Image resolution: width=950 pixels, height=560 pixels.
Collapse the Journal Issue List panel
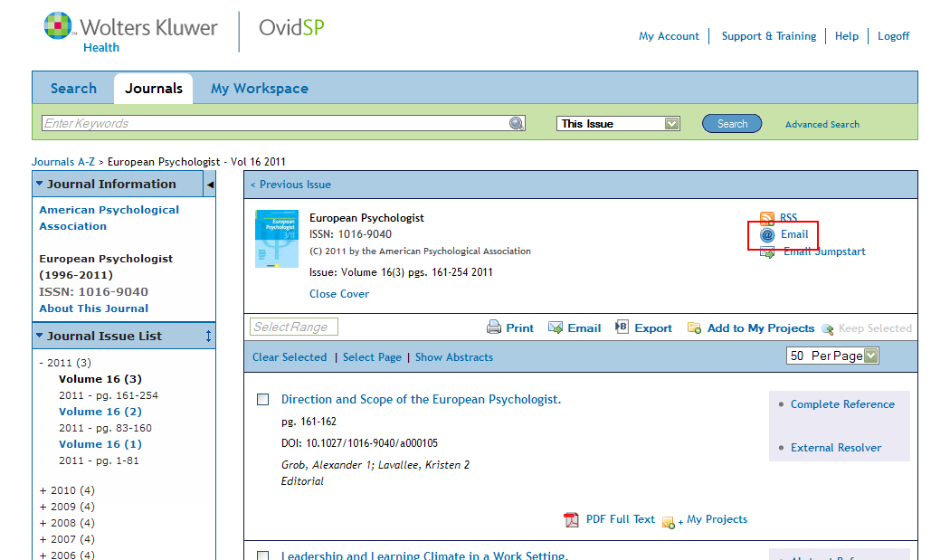pos(40,335)
